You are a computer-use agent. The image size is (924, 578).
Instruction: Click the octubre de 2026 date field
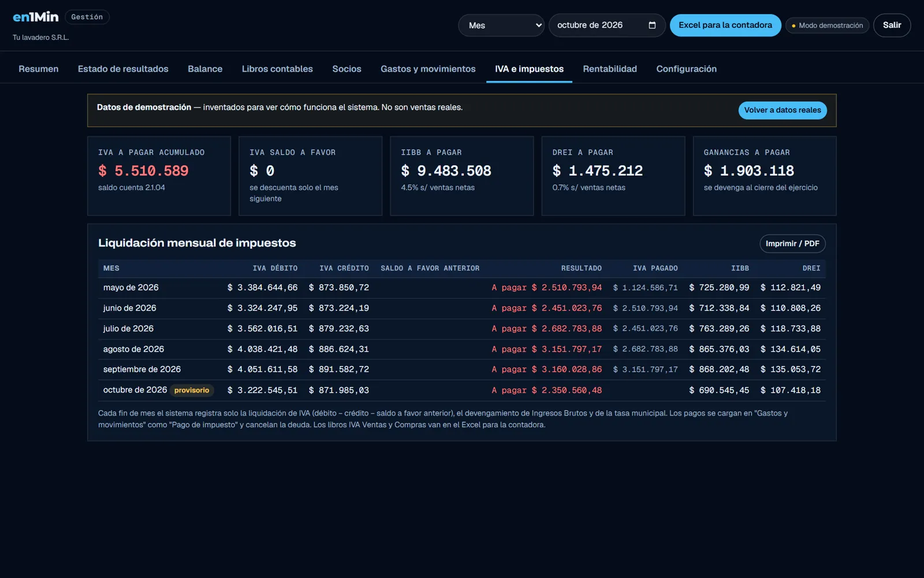click(607, 25)
